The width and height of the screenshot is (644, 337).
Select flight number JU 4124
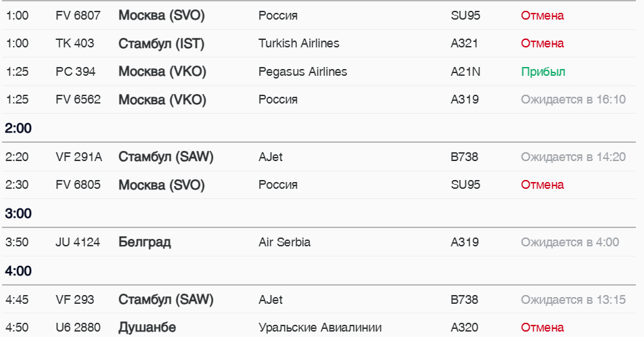(x=78, y=242)
